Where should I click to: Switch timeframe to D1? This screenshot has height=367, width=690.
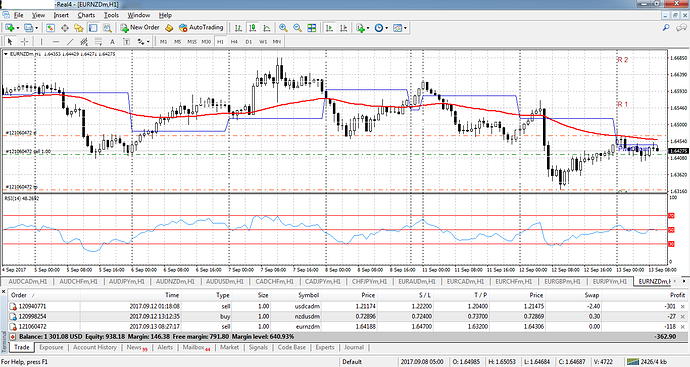pyautogui.click(x=249, y=42)
